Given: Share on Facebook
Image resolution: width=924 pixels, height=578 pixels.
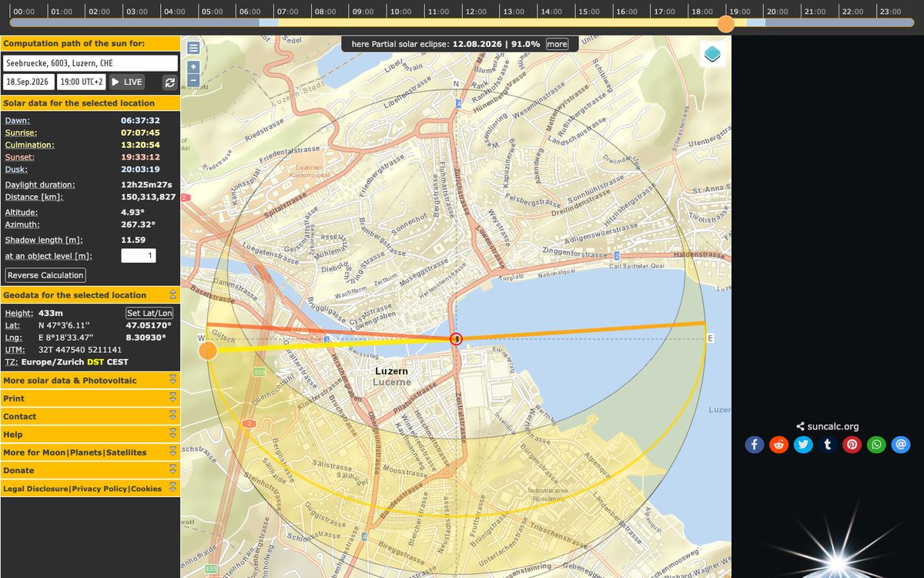Looking at the screenshot, I should pyautogui.click(x=755, y=445).
